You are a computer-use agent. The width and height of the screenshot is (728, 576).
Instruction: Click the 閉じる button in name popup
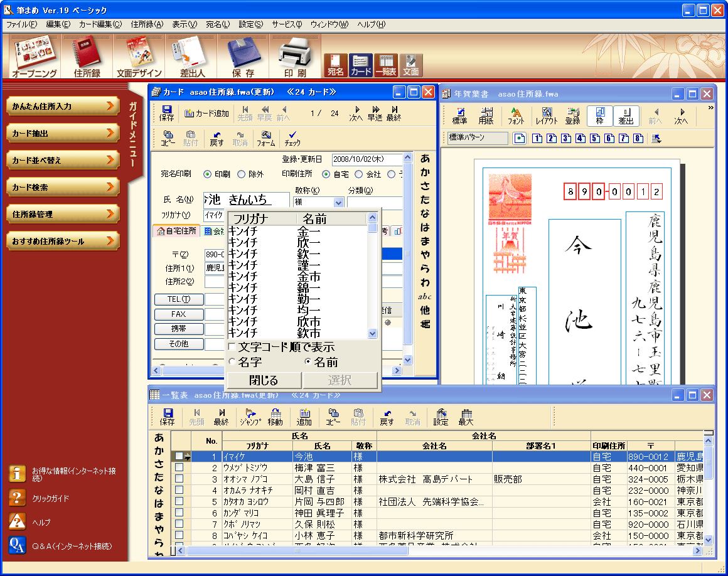[263, 380]
